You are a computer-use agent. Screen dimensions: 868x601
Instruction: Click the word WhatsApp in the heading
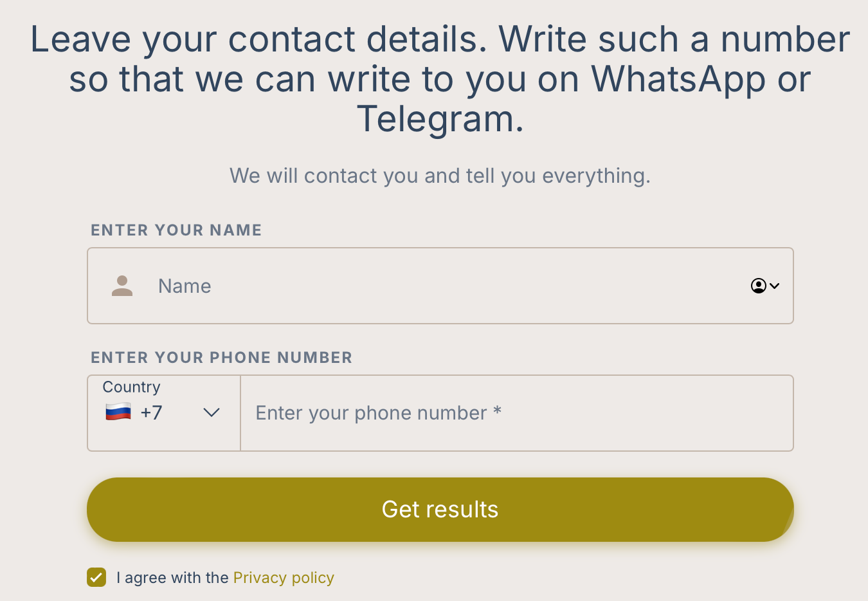point(678,79)
